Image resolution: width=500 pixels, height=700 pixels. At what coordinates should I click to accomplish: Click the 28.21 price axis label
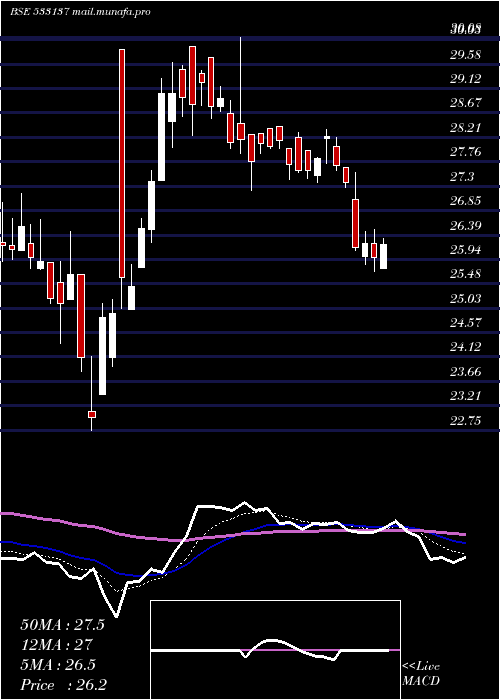[x=465, y=128]
